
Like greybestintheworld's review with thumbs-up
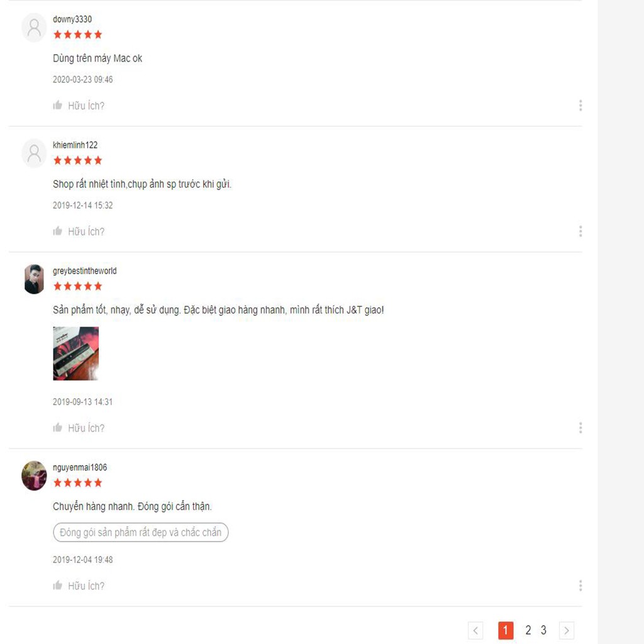click(57, 428)
